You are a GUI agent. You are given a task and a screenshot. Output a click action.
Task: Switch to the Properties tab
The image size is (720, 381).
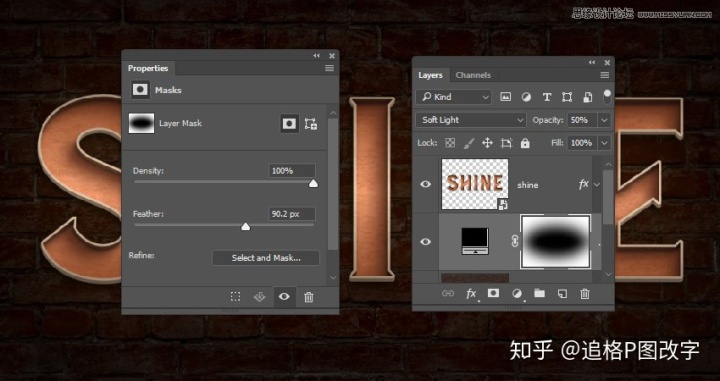[148, 68]
